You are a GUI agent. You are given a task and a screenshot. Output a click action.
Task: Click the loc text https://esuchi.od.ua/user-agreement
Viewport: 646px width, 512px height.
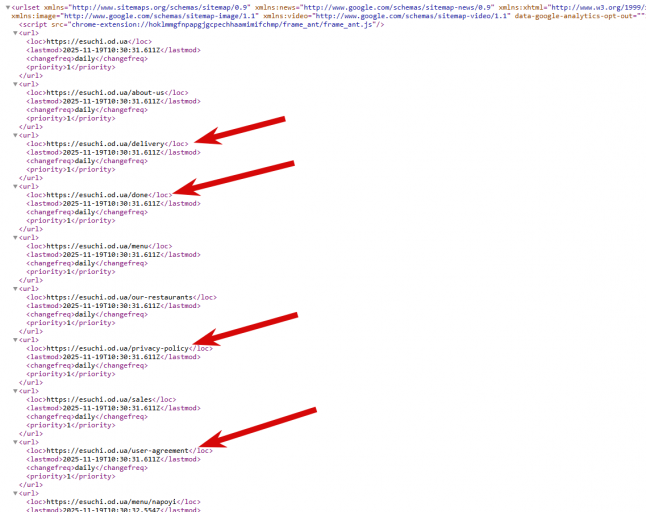[117, 451]
